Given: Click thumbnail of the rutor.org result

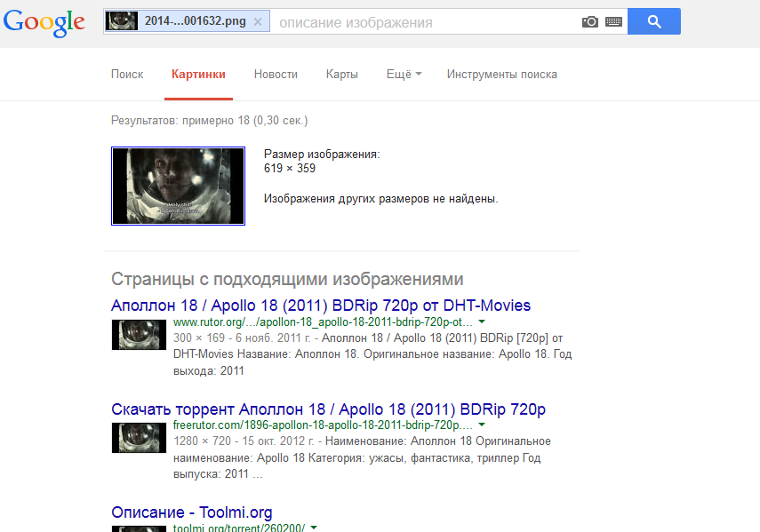Looking at the screenshot, I should tap(139, 335).
